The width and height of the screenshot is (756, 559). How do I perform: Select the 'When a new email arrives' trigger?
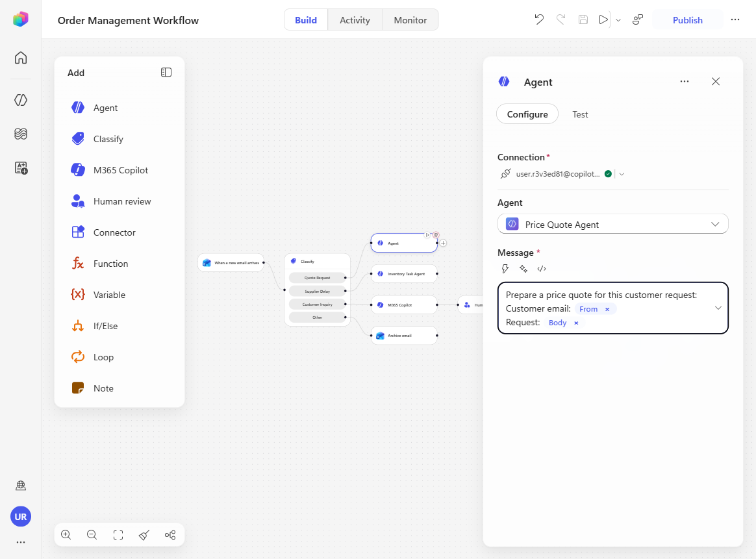[231, 263]
